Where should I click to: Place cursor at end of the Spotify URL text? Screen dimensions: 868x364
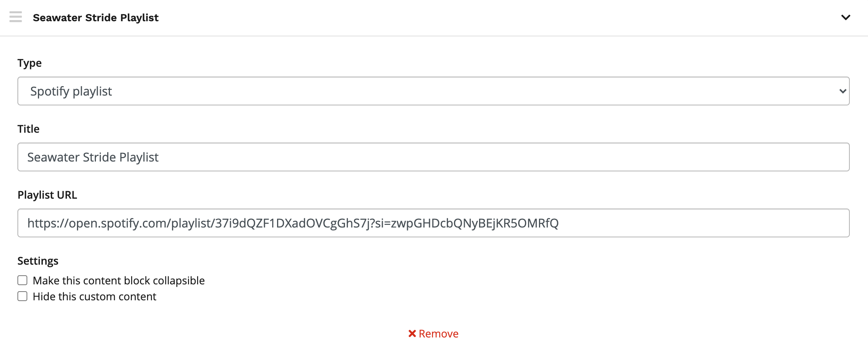pos(559,223)
